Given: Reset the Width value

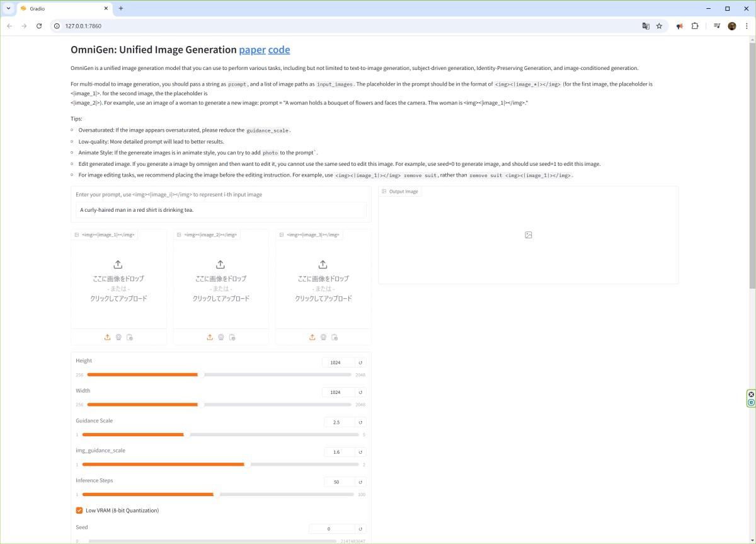Looking at the screenshot, I should pos(360,392).
